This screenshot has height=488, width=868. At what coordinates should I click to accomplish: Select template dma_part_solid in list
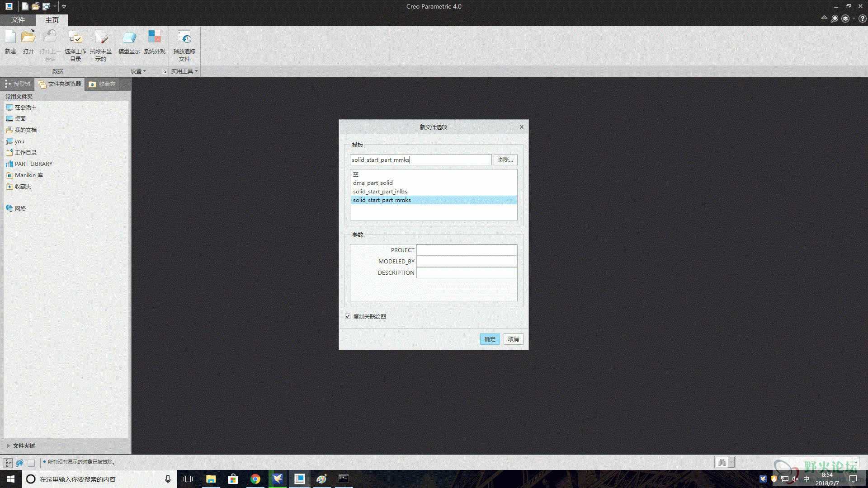[x=434, y=183]
